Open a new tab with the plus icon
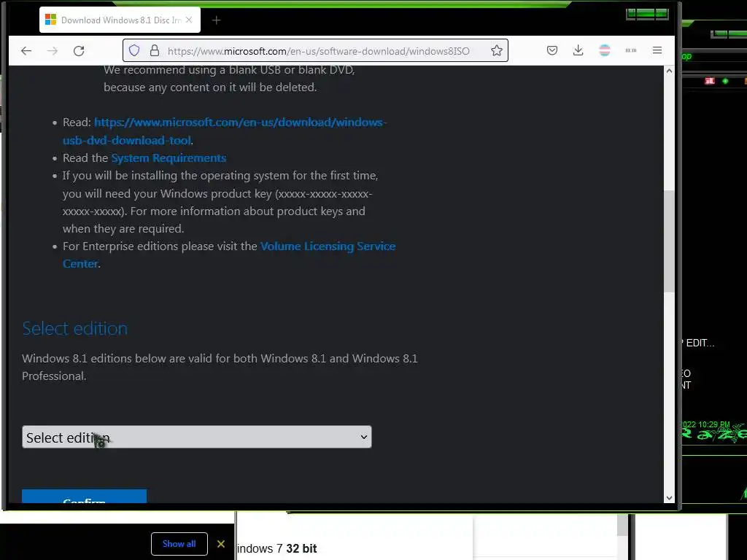This screenshot has width=747, height=560. (216, 20)
